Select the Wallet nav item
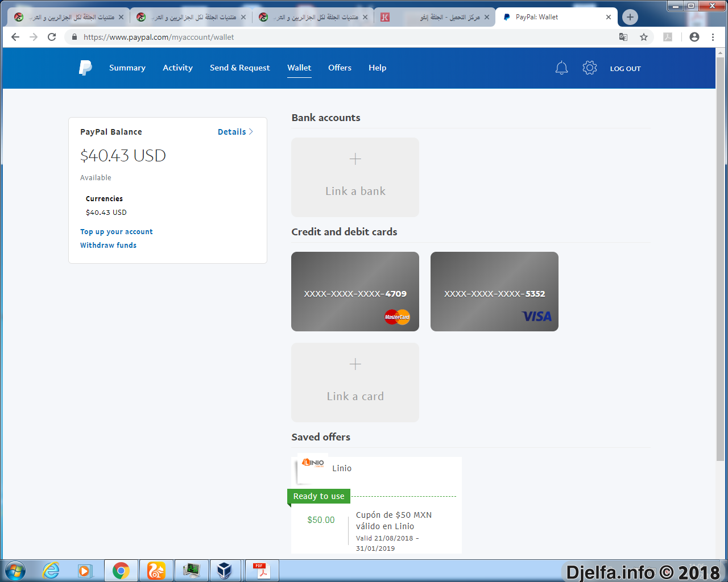This screenshot has height=582, width=728. [x=299, y=68]
